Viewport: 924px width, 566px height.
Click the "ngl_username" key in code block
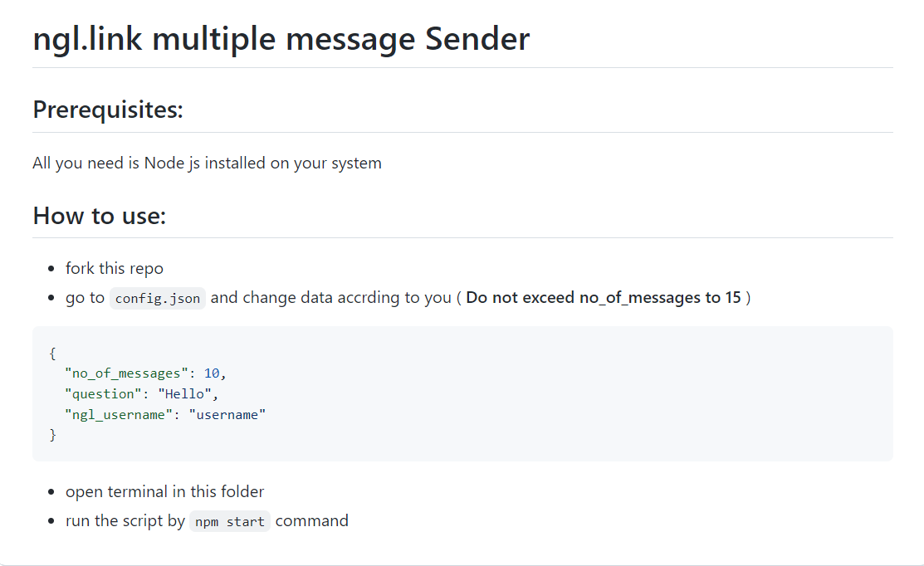(x=119, y=415)
